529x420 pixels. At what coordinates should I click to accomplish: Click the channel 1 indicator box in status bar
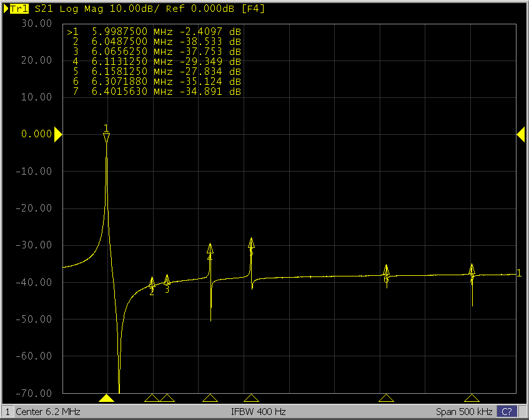pos(7,412)
